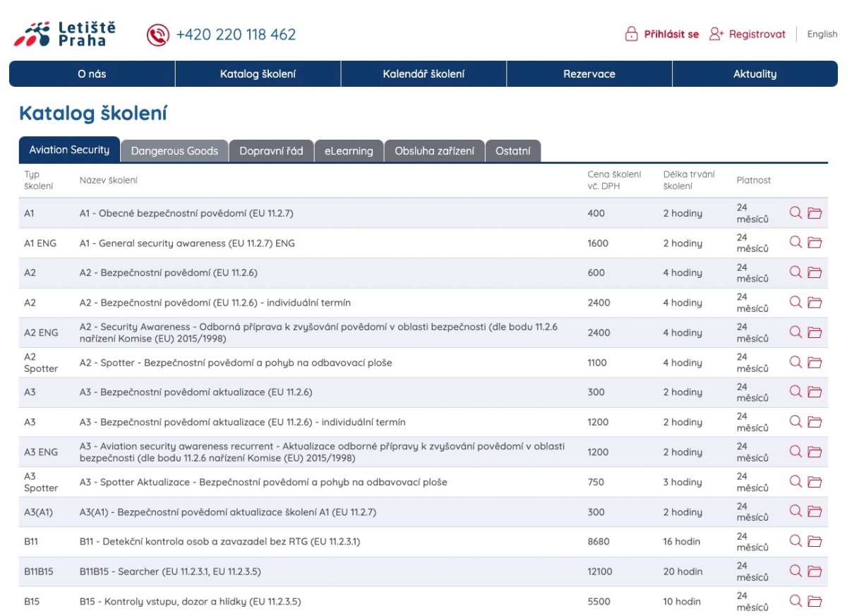Open magnifier detail for the 400-priced A1 course

click(x=795, y=213)
